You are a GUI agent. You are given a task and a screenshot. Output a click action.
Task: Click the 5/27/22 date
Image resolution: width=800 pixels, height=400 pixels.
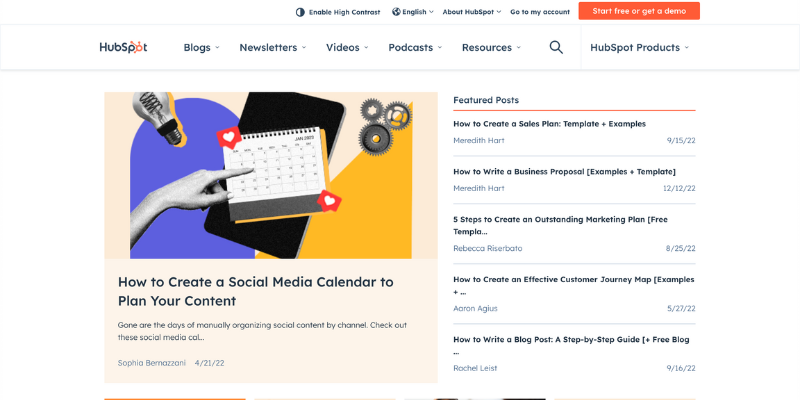[x=681, y=309]
